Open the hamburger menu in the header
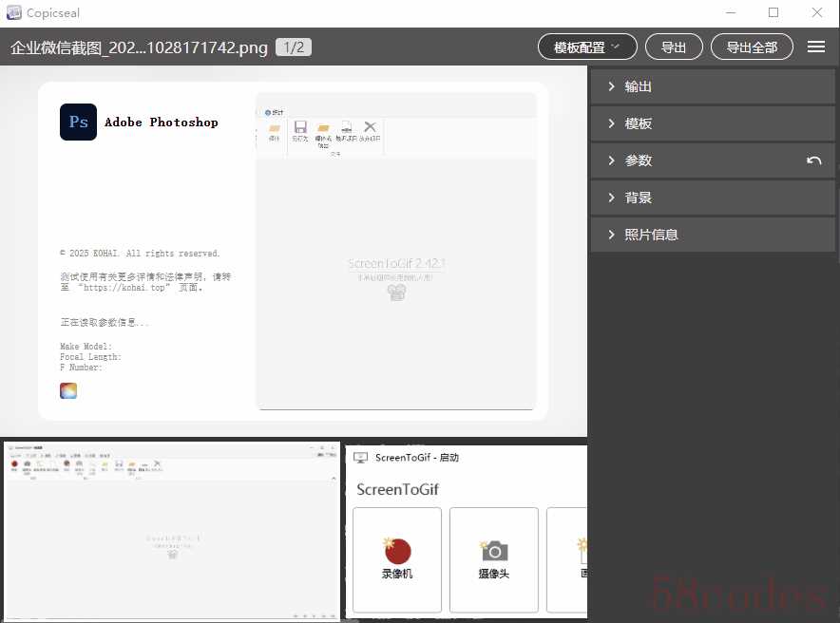Image resolution: width=840 pixels, height=623 pixels. click(815, 47)
